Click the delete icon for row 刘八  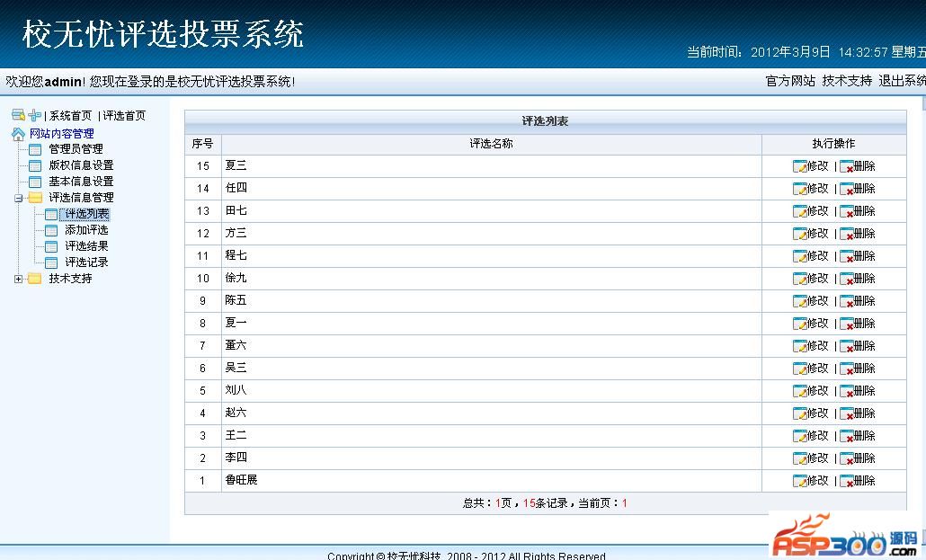[846, 391]
